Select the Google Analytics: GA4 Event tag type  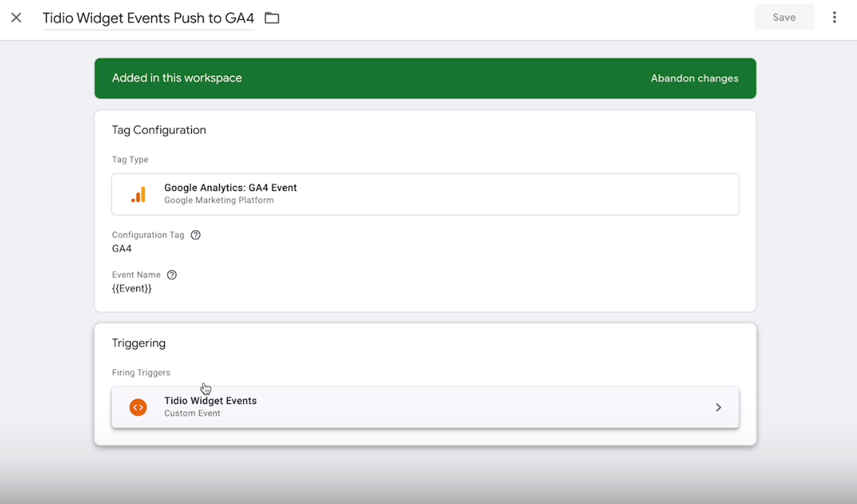425,194
